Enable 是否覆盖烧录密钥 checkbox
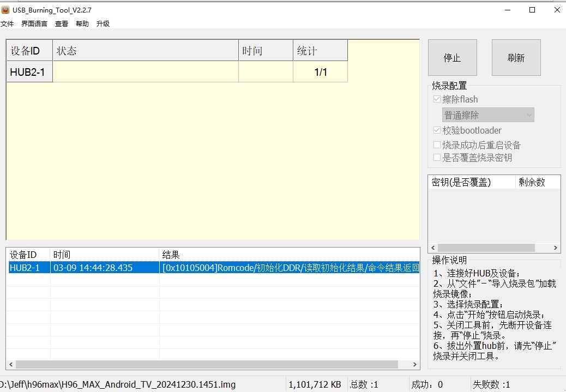Image resolution: width=566 pixels, height=392 pixels. click(x=437, y=158)
